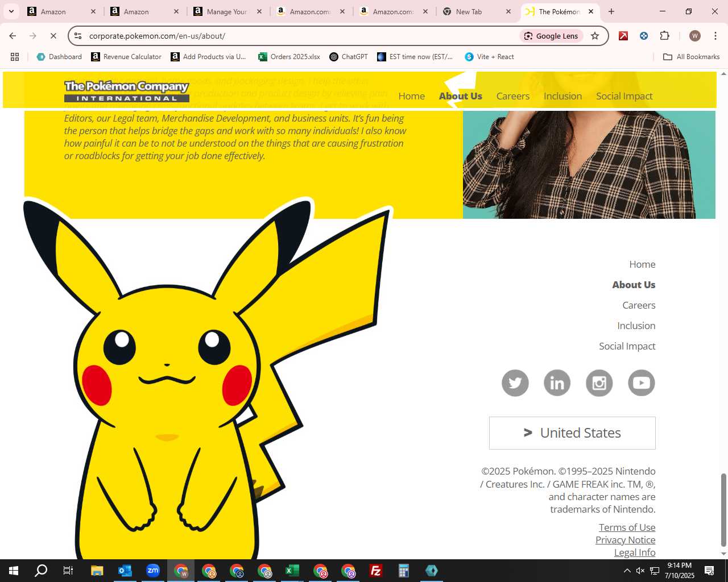
Task: Open the Add Products via U... bookmark
Action: click(208, 57)
